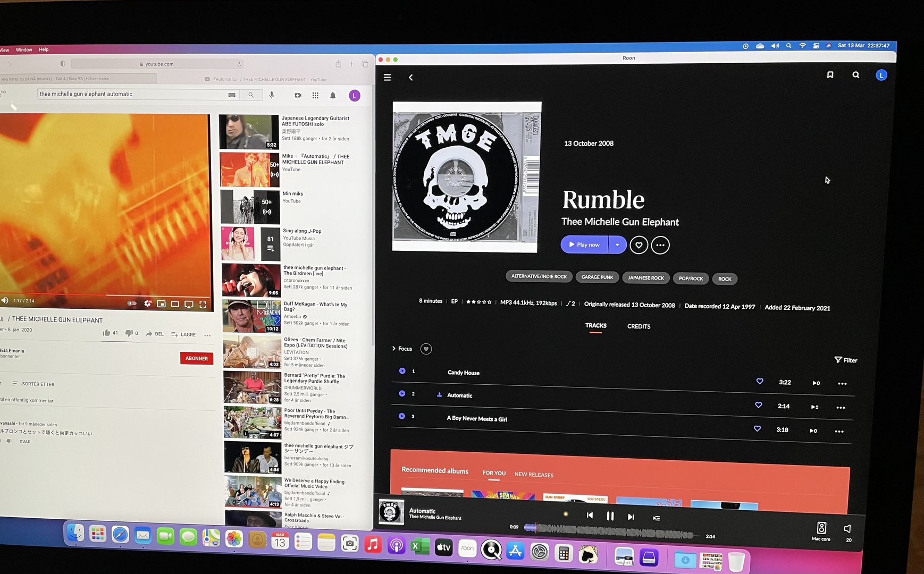Play A Boy Never Meets a Girl
The width and height of the screenshot is (924, 574).
401,416
